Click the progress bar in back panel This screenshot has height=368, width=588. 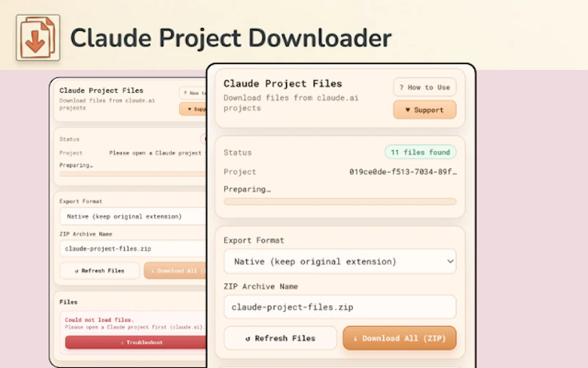133,174
